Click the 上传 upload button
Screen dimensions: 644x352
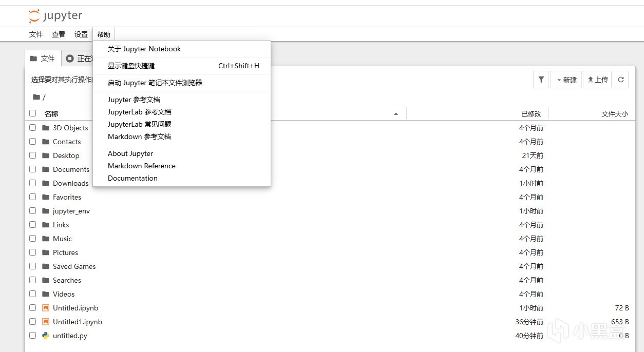tap(597, 80)
